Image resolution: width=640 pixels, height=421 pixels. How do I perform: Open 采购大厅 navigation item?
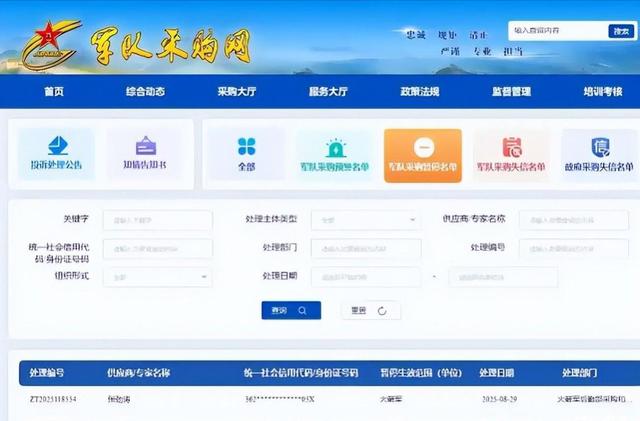[237, 91]
